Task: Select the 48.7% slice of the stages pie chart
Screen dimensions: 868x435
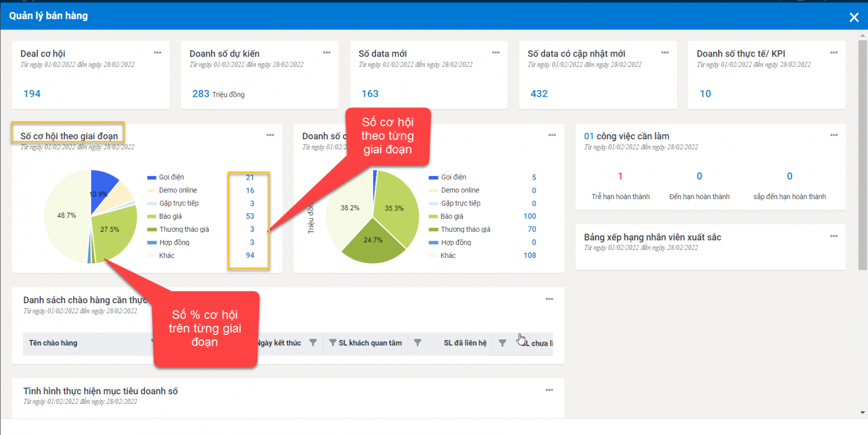Action: (68, 215)
